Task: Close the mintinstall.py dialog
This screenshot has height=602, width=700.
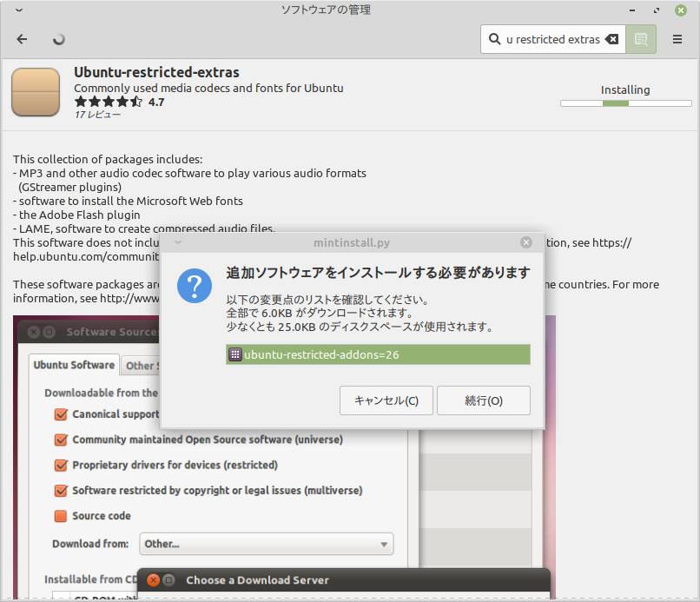Action: 526,242
